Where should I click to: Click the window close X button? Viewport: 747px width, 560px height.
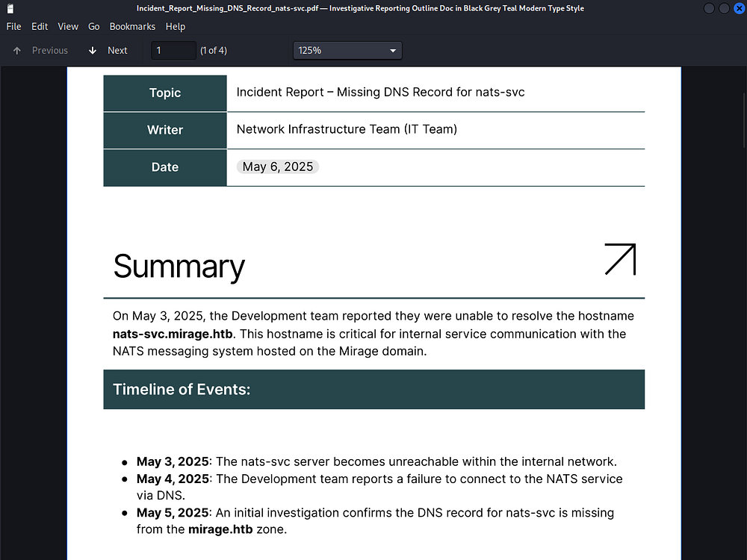pos(739,8)
